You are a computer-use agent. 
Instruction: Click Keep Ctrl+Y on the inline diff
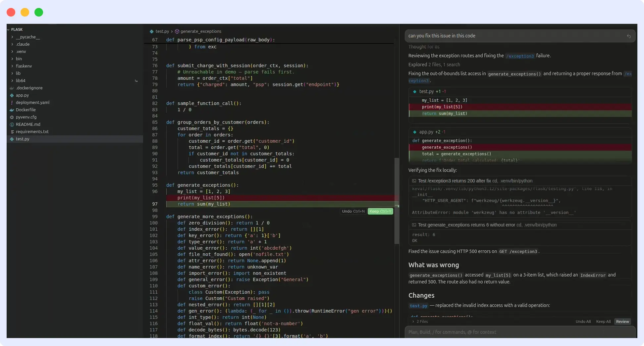(380, 211)
